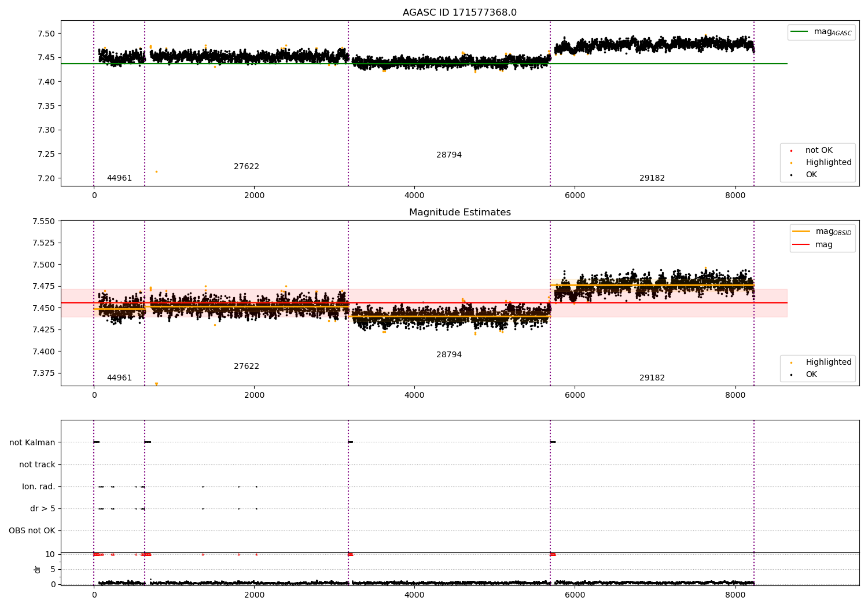The image size is (868, 608).
Task: Click x-tick 8000 under the bottom plot
Action: [735, 595]
